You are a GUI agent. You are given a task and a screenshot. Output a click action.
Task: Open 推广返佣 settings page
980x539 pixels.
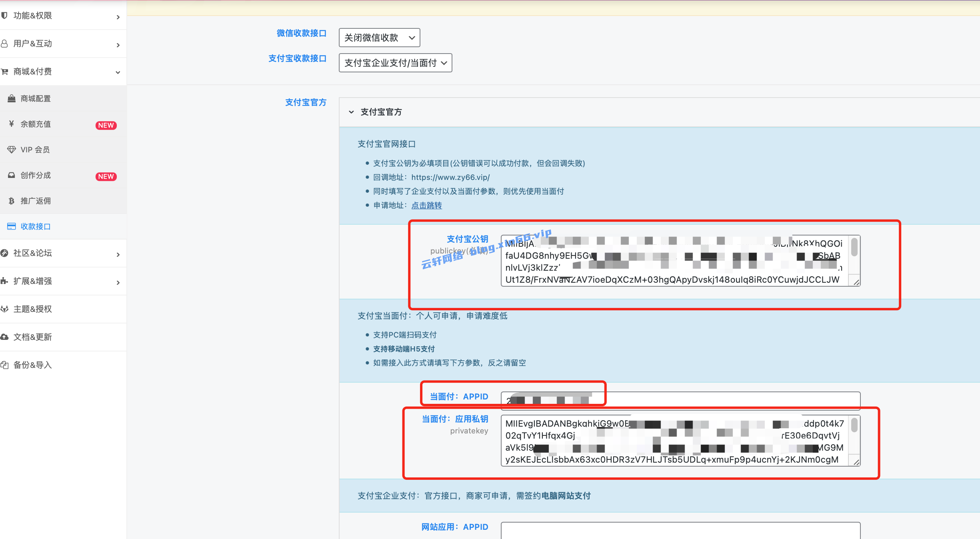coord(63,201)
